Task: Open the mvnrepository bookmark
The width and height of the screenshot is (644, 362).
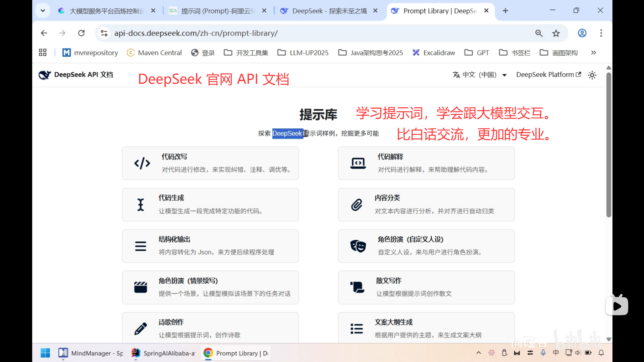Action: pyautogui.click(x=90, y=53)
